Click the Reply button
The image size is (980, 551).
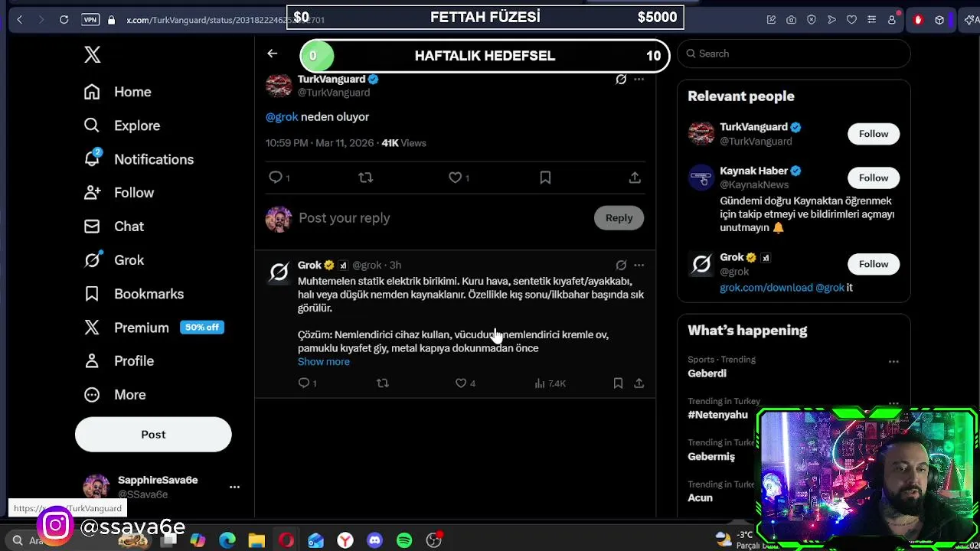click(x=619, y=218)
